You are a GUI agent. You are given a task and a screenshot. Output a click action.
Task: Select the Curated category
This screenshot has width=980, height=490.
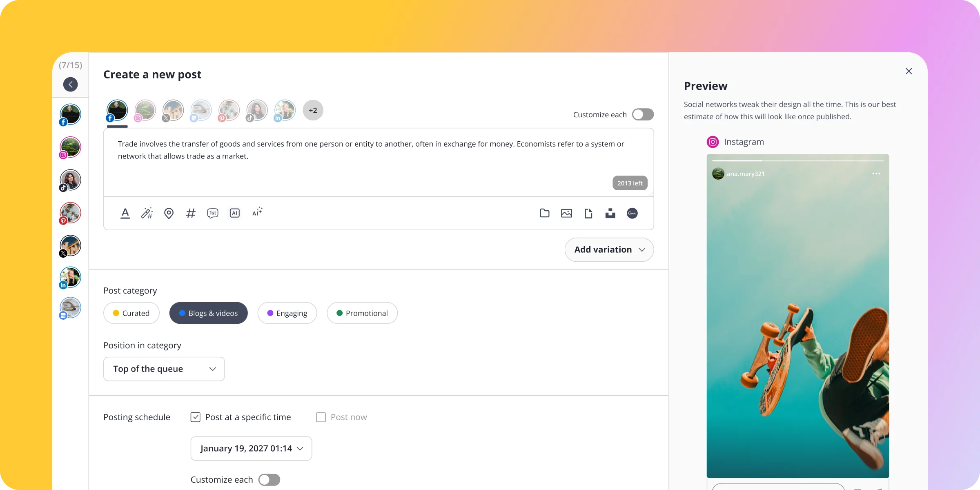(131, 313)
